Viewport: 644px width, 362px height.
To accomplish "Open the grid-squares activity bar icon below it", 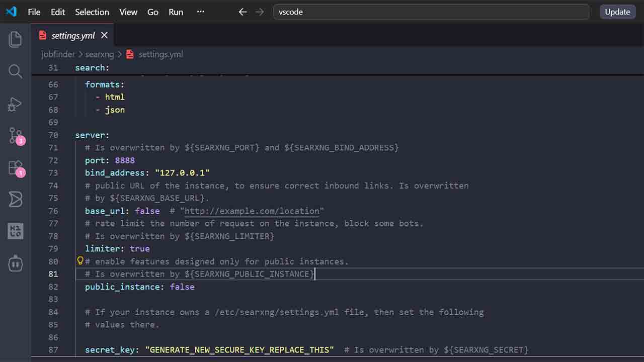I will point(15,231).
